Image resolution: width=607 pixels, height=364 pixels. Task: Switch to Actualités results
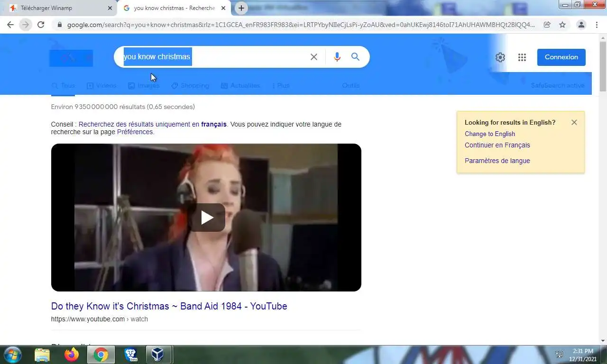240,86
